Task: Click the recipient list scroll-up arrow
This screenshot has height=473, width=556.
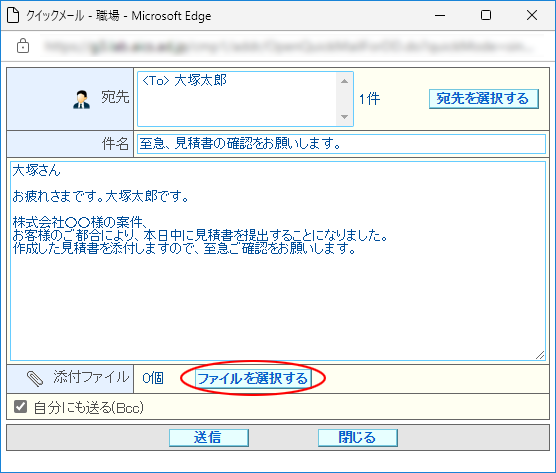Action: [344, 81]
